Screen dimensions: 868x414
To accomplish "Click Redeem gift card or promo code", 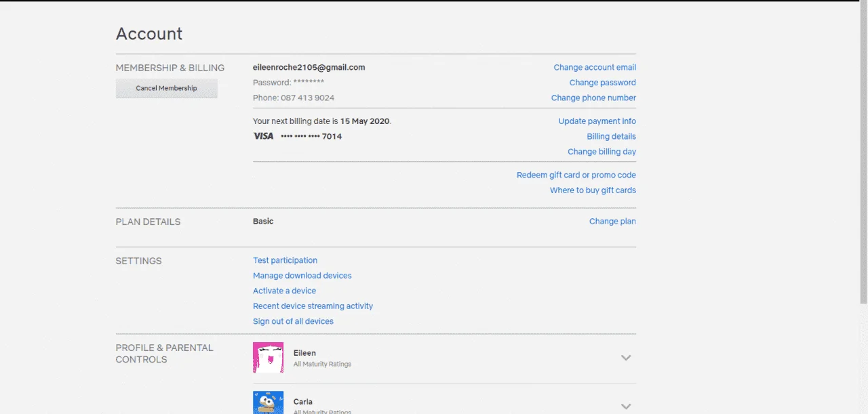I will pyautogui.click(x=576, y=175).
